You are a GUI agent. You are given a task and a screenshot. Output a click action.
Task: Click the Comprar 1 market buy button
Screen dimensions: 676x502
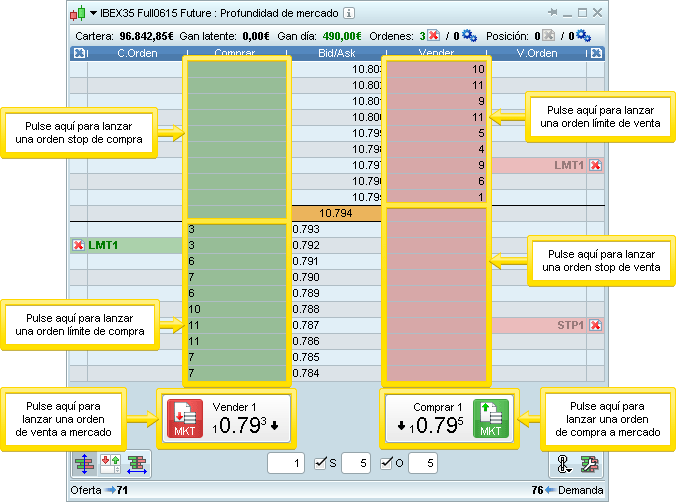(x=449, y=418)
